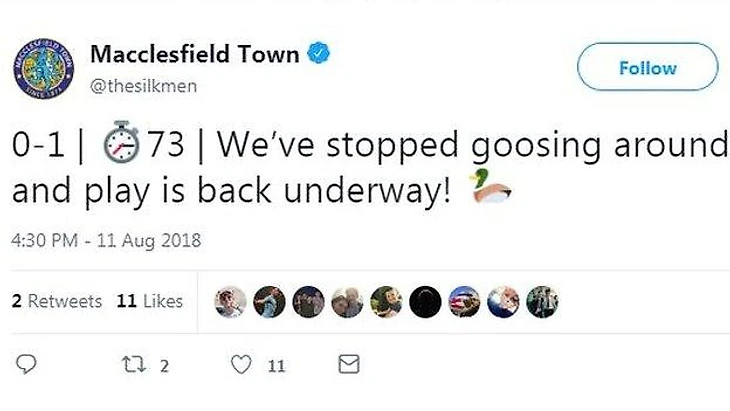Click the reply speech bubble icon
The height and width of the screenshot is (411, 730).
click(x=26, y=364)
